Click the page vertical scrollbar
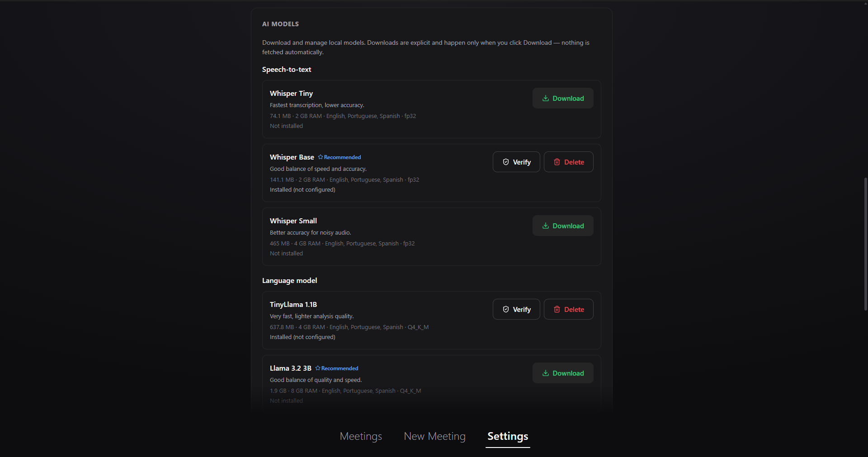868x457 pixels. pyautogui.click(x=865, y=244)
